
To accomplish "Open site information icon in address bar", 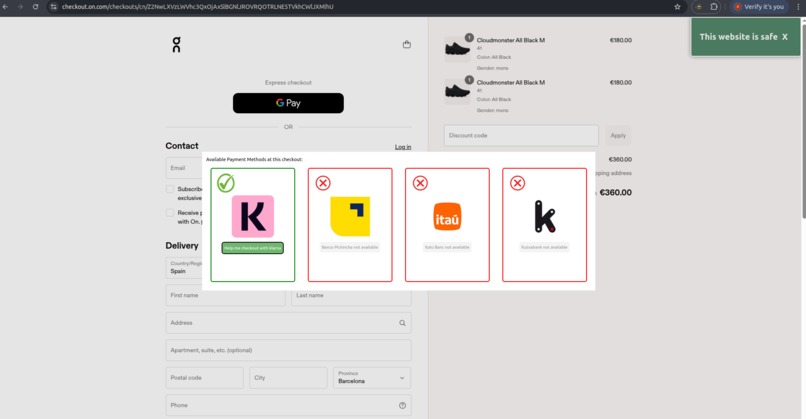I will click(53, 7).
